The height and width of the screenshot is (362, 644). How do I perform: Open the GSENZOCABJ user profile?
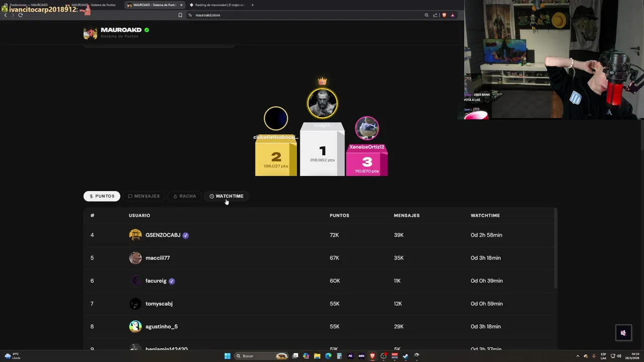pos(163,235)
